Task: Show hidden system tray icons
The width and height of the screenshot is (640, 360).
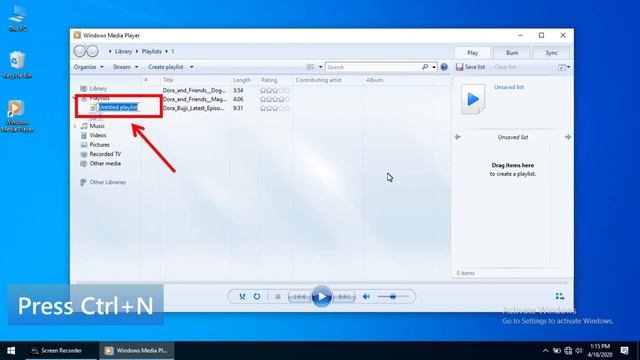Action: tap(545, 351)
